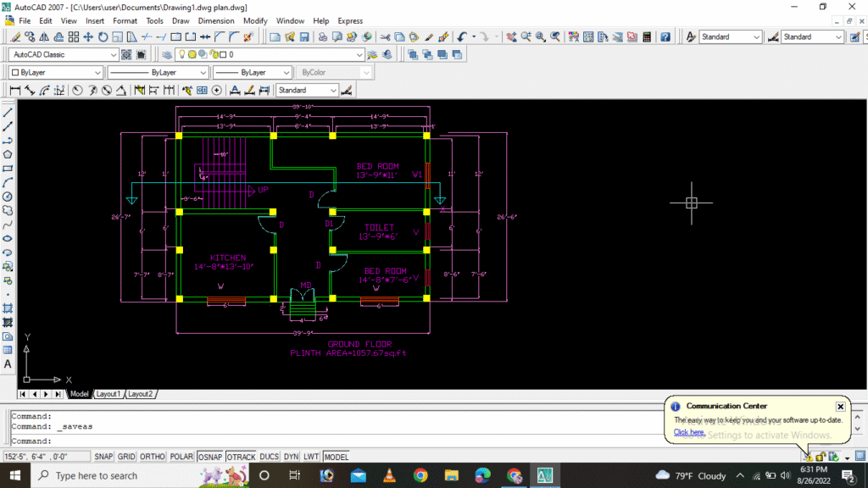Click the Zoom Previous icon

tap(554, 37)
